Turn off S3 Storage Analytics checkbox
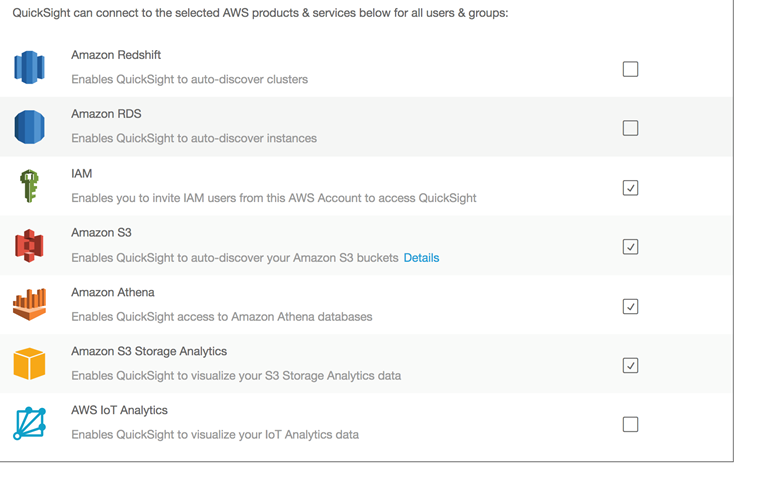Image resolution: width=764 pixels, height=495 pixels. pyautogui.click(x=630, y=365)
